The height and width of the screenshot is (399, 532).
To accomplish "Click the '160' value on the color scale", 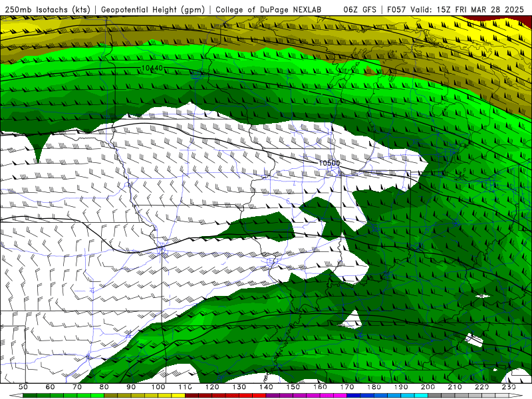I will (320, 387).
